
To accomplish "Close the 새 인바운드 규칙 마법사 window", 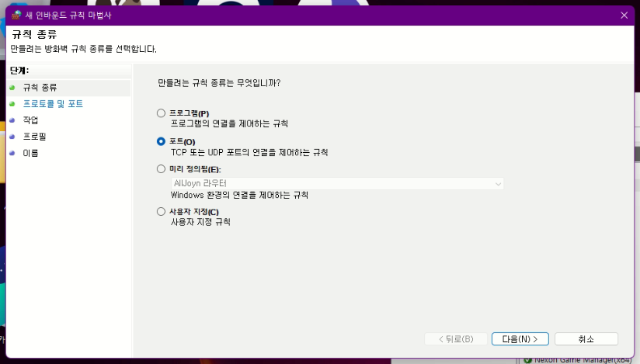I will 624,15.
